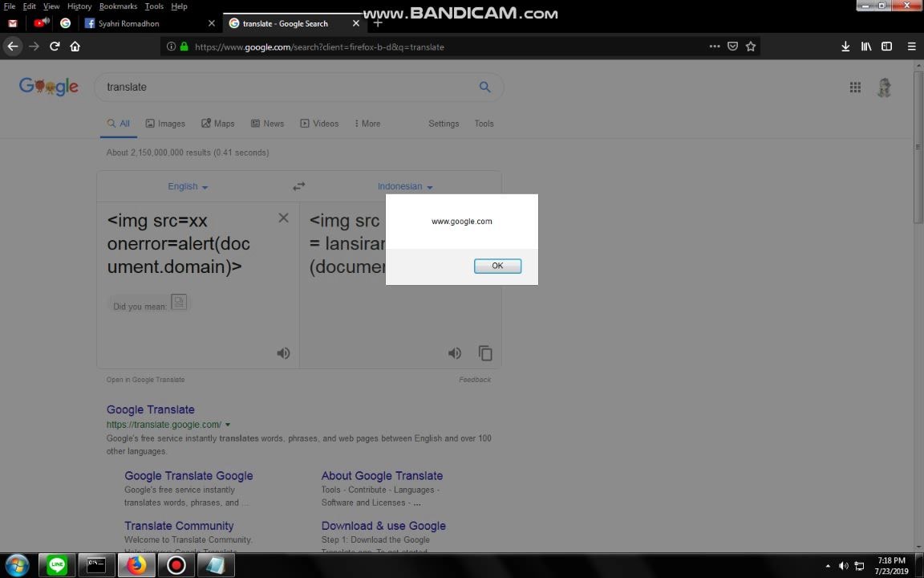Open a new tab with plus button
The width and height of the screenshot is (924, 578).
coord(378,23)
